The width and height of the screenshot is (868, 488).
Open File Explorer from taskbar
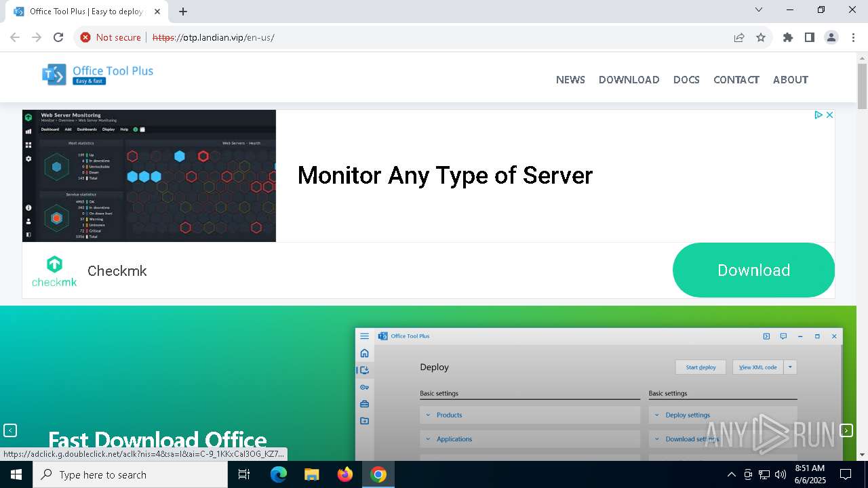pyautogui.click(x=311, y=474)
